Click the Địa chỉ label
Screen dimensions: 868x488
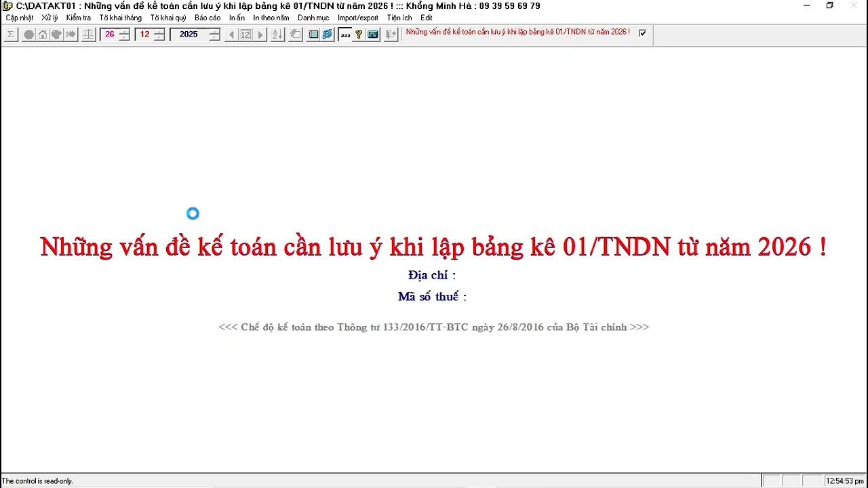click(432, 275)
